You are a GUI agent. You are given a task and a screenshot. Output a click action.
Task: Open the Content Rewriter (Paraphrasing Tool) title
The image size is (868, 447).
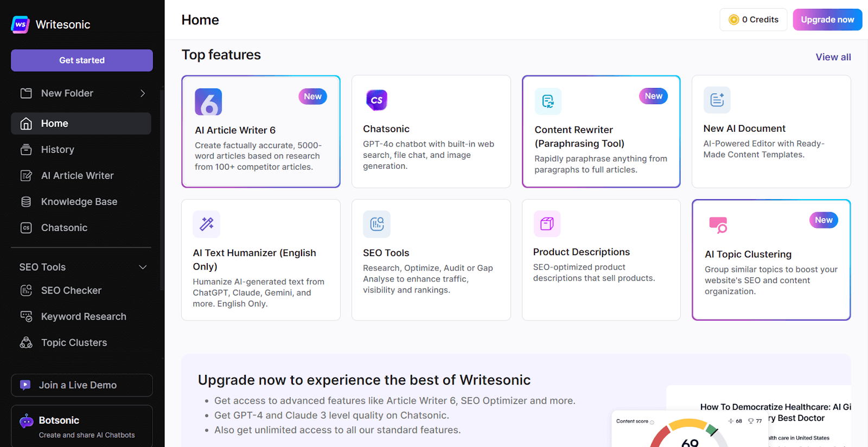(x=579, y=137)
